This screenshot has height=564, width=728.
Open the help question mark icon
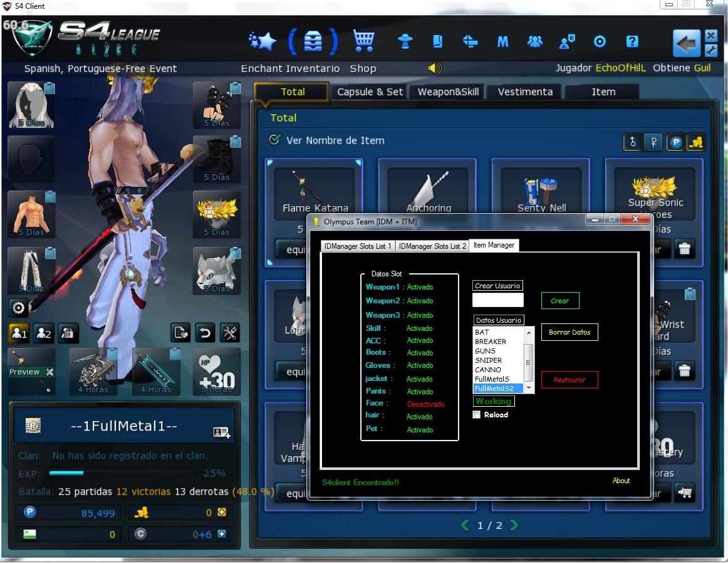pyautogui.click(x=632, y=42)
